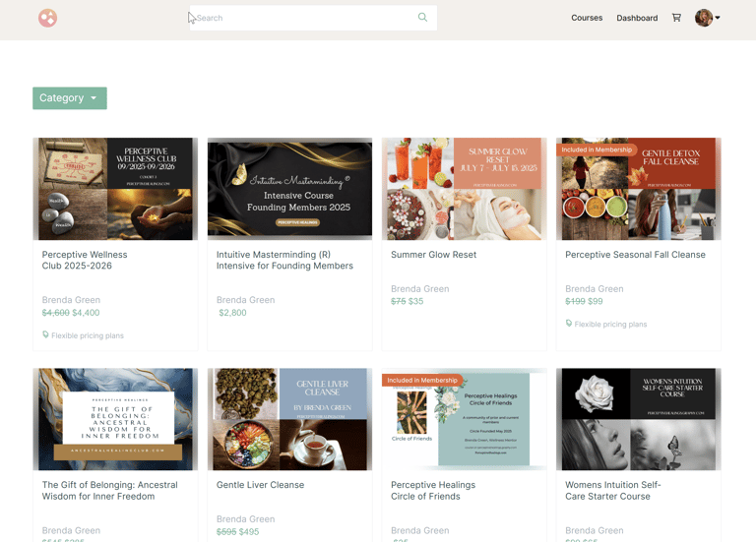Click Brenda Green under Gentle Liver Cleanse
The width and height of the screenshot is (756, 542).
click(245, 518)
